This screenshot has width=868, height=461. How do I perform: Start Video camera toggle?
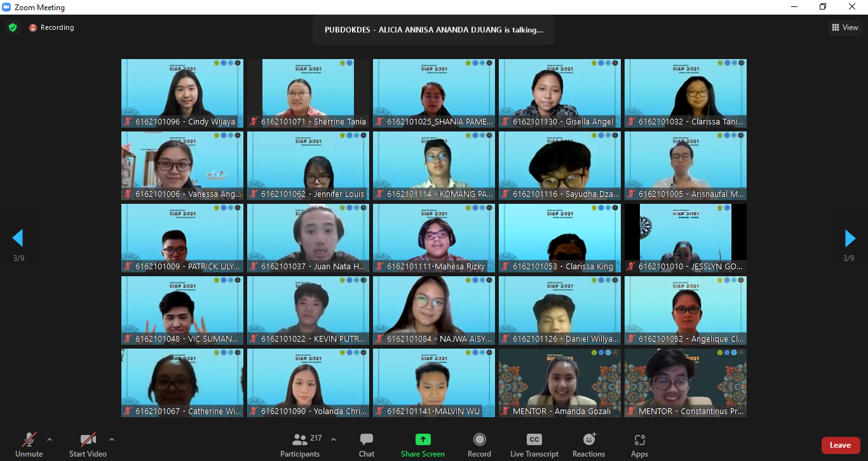click(x=88, y=444)
